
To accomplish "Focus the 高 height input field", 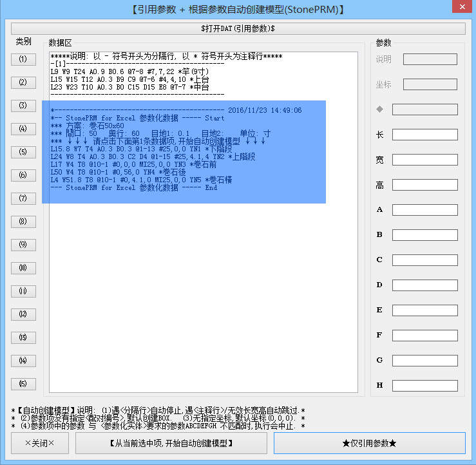I will coord(425,185).
